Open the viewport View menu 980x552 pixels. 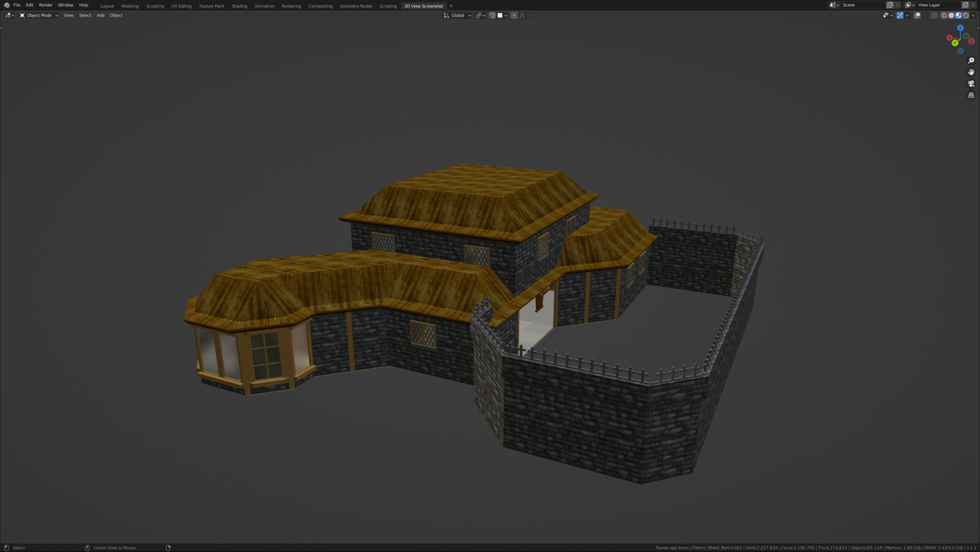(69, 15)
